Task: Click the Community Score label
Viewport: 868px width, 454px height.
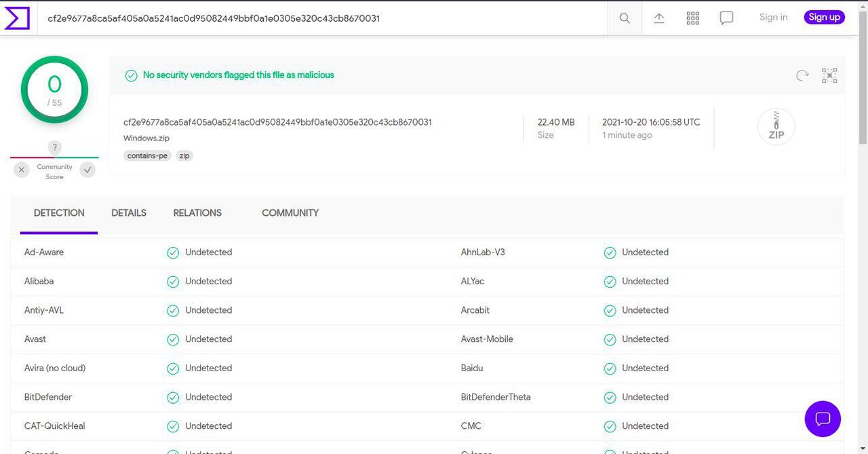Action: tap(54, 172)
